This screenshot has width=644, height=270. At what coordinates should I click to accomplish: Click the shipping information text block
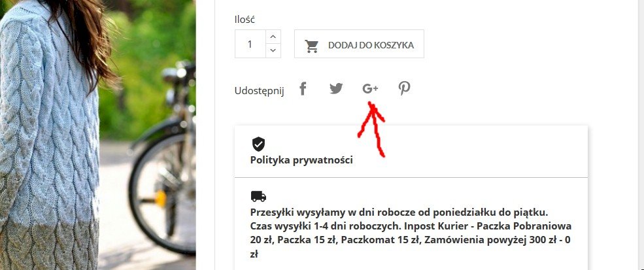coord(411,233)
